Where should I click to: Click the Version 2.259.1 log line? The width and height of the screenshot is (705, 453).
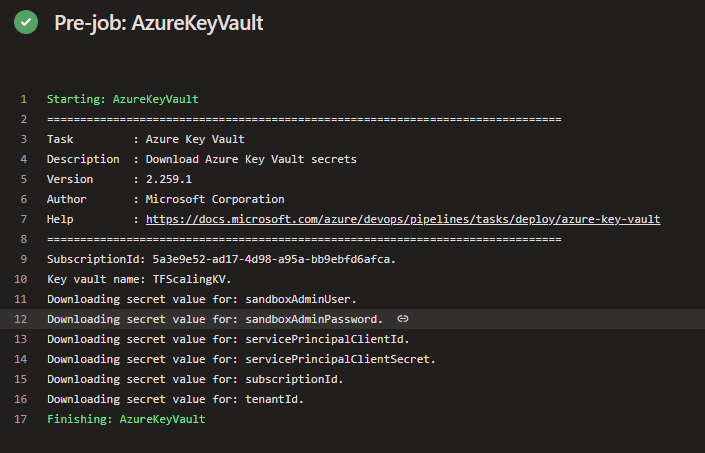click(119, 179)
